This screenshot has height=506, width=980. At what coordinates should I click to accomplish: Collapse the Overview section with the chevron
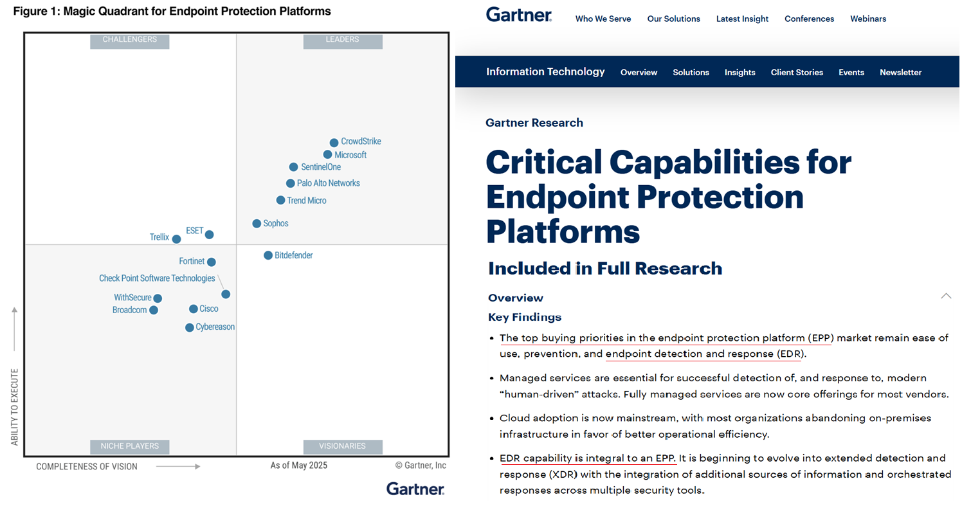pos(946,296)
